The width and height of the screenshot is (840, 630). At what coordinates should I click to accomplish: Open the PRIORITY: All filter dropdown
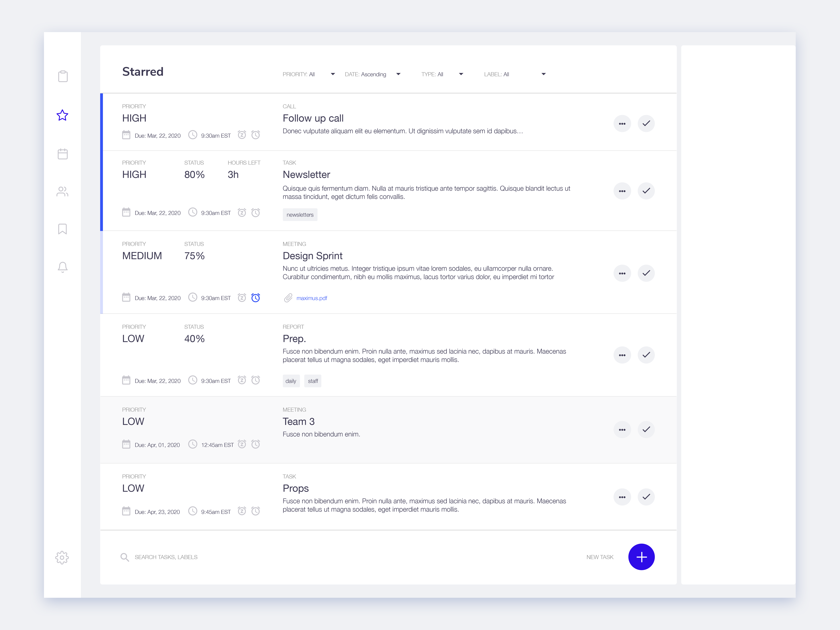point(309,74)
